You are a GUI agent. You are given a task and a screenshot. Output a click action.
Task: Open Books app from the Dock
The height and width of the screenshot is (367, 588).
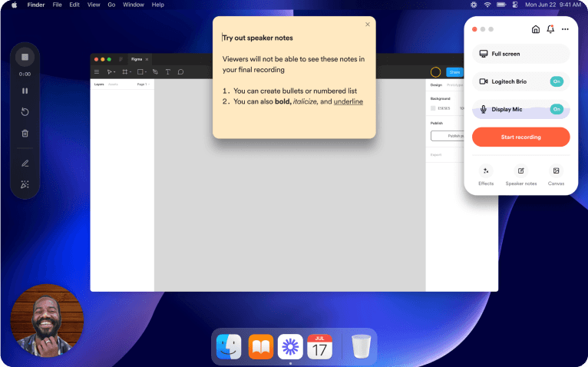pos(261,346)
